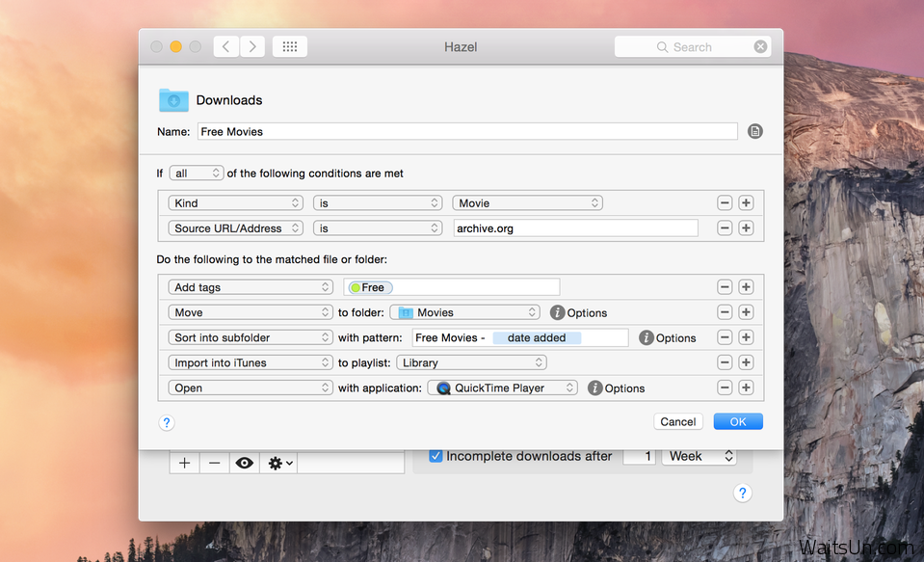Add an action after Sort into subfolder row
Viewport: 924px width, 562px height.
(746, 337)
